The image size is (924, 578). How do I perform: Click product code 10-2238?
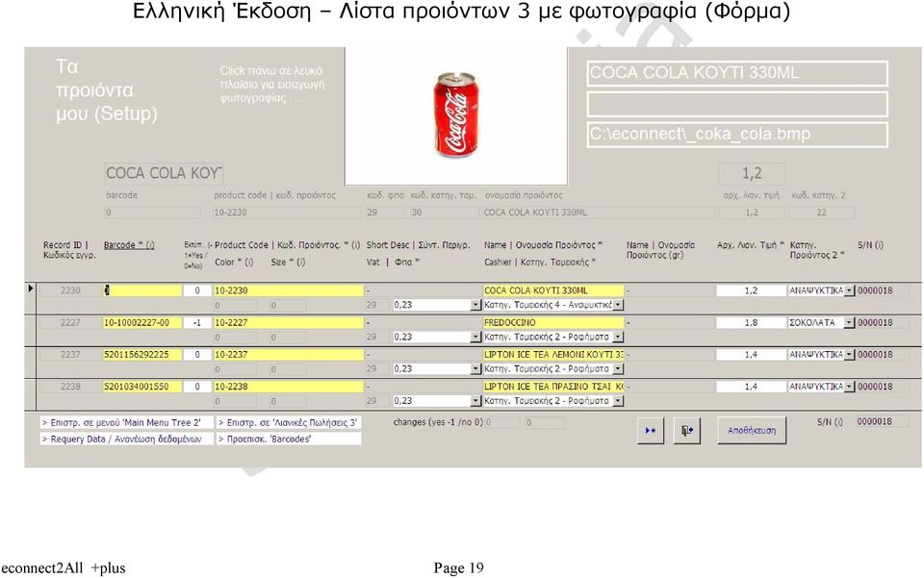288,387
